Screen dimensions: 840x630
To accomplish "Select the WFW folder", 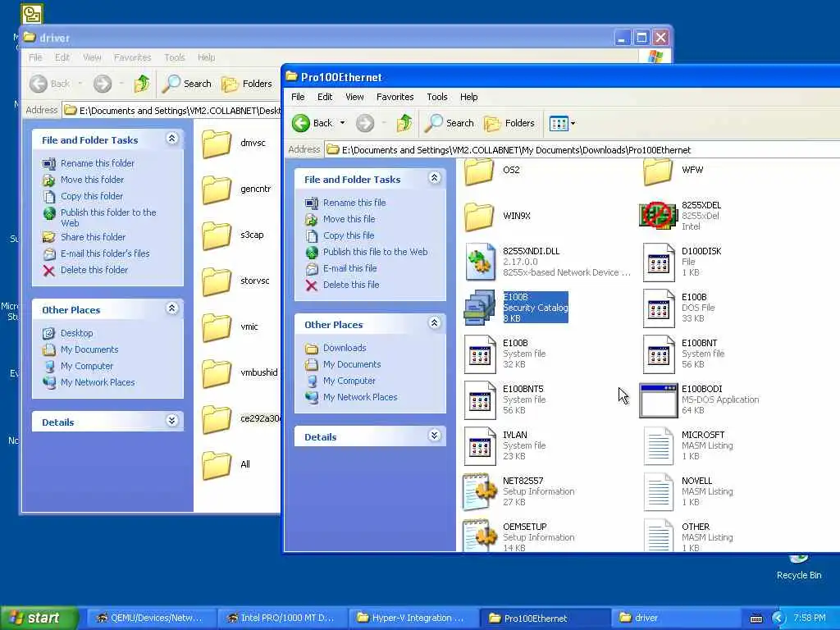I will (x=674, y=171).
